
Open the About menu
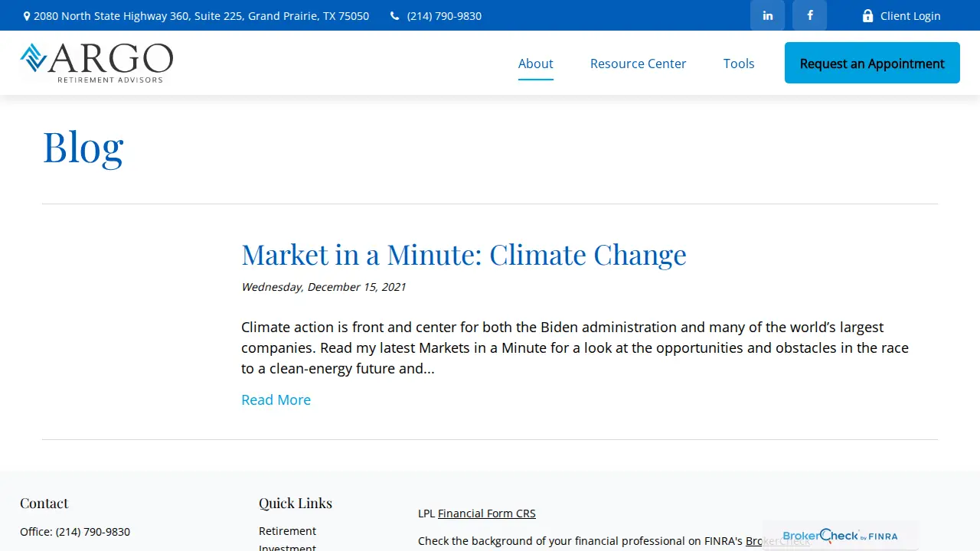coord(535,64)
